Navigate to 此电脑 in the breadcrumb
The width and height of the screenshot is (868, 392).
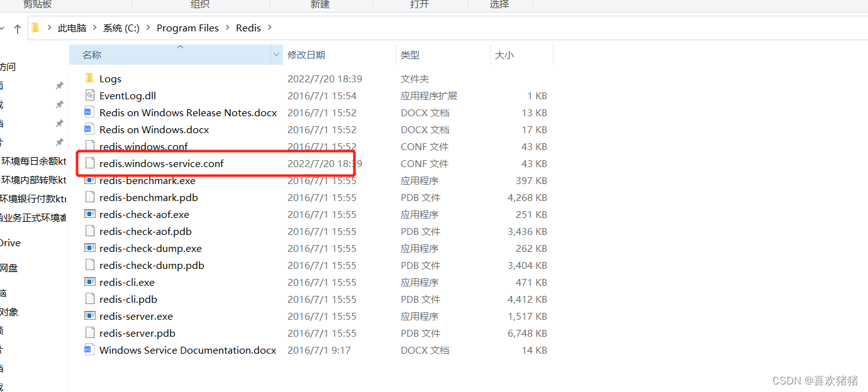[x=72, y=28]
